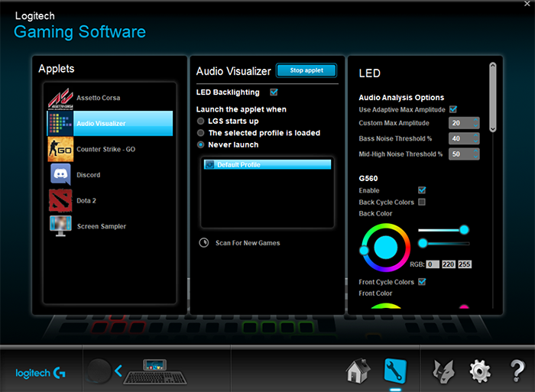Select The selected profile is loaded option

point(200,133)
